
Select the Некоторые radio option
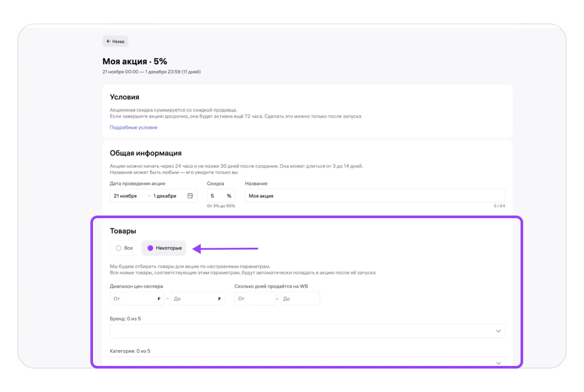[164, 248]
